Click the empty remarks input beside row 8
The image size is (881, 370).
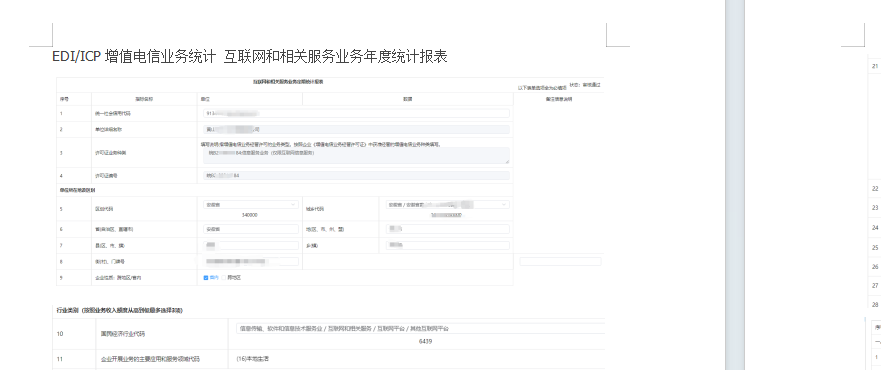[560, 262]
